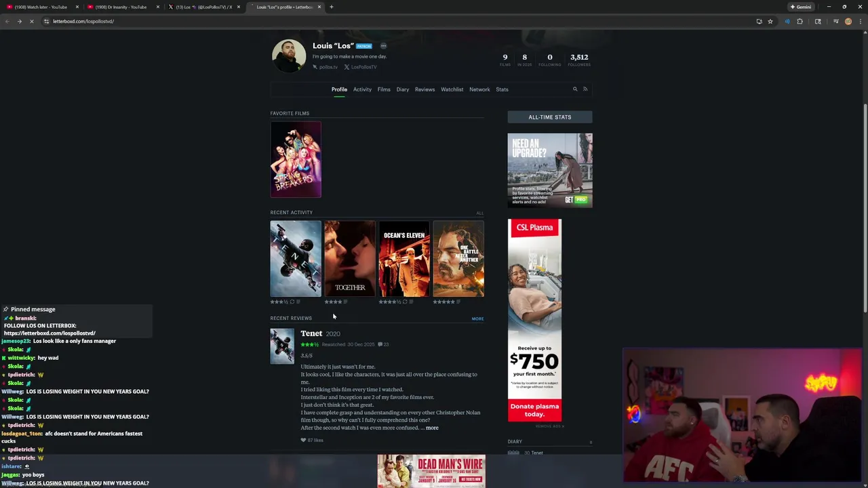Open the Chrome three-dot menu

(861, 21)
